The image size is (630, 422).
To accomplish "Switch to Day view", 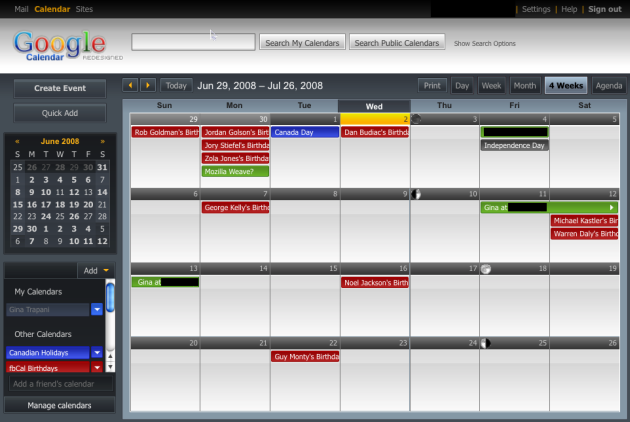I will pyautogui.click(x=462, y=86).
